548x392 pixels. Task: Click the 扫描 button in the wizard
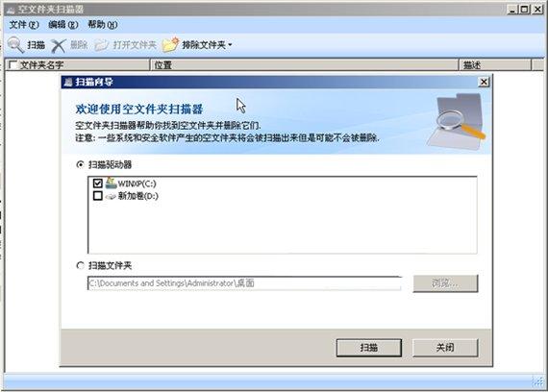coord(369,347)
